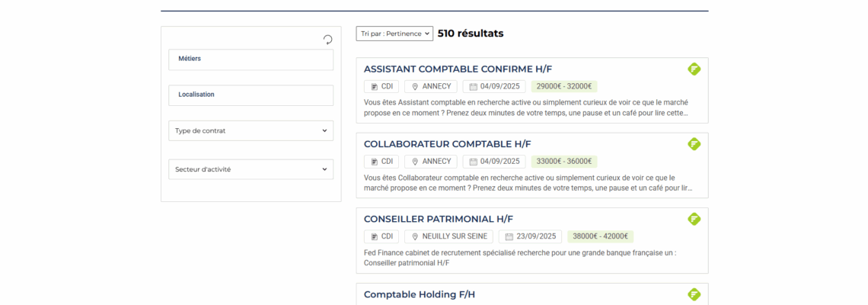This screenshot has width=868, height=305.
Task: Click the ANNECY location tag on first job
Action: coord(431,87)
